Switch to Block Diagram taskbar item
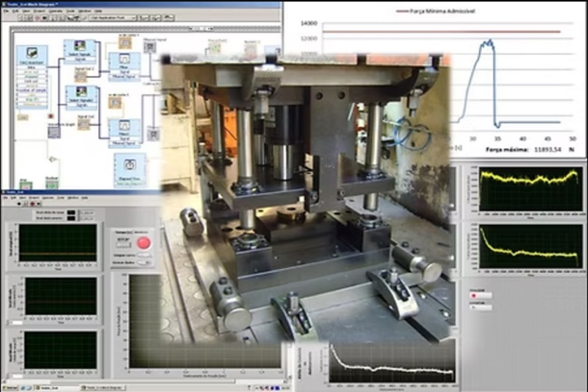Viewport: 588px width, 392px height. [x=103, y=388]
